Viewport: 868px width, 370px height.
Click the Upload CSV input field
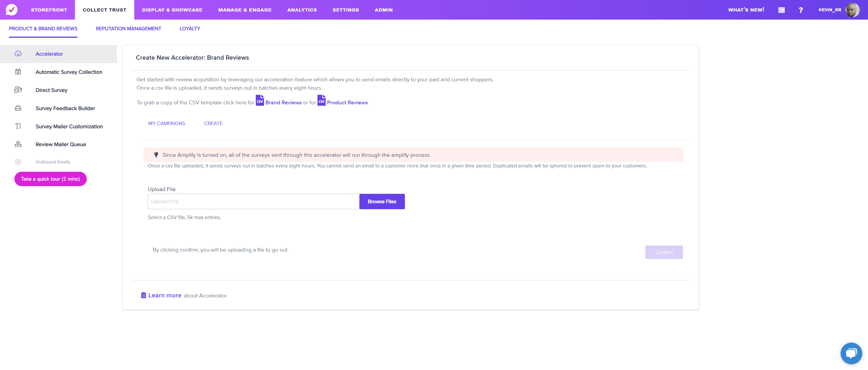click(253, 201)
